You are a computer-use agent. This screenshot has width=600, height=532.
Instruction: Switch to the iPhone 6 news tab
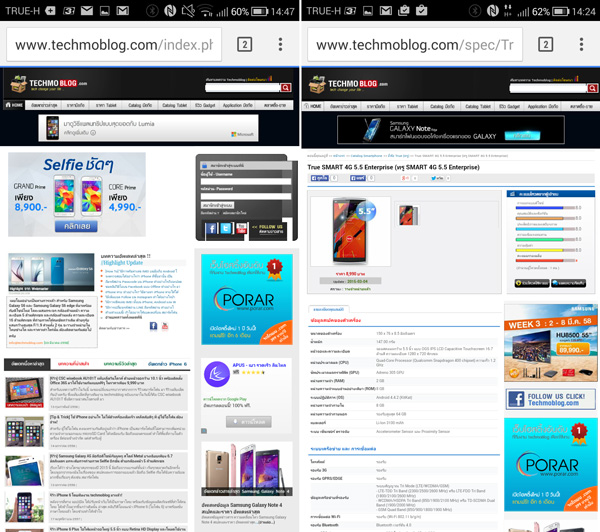tap(167, 364)
